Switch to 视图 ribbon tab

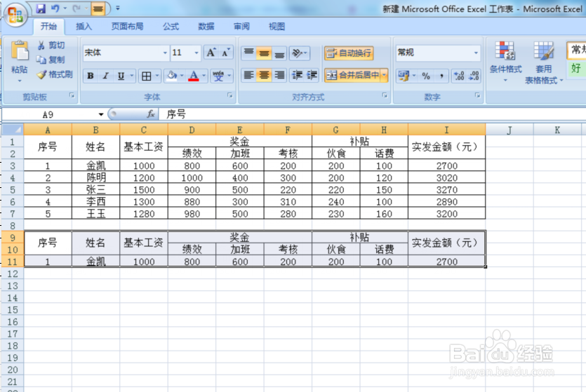[x=277, y=26]
